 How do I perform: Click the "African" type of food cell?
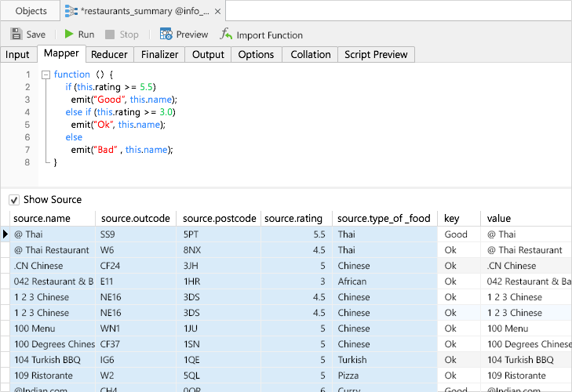(x=384, y=281)
